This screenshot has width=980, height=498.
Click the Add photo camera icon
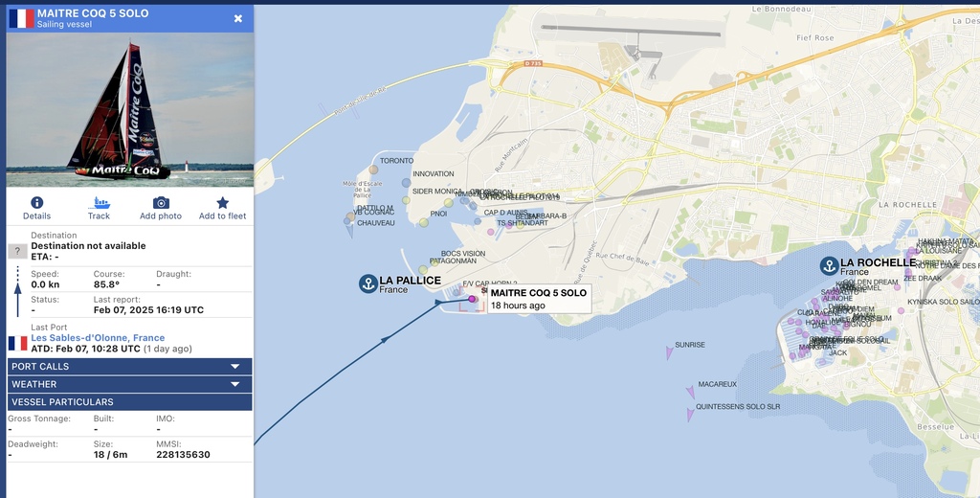(161, 202)
